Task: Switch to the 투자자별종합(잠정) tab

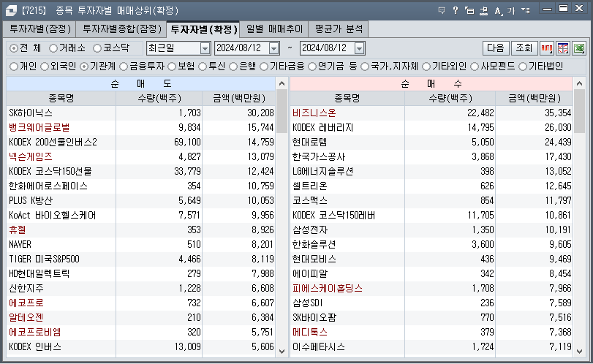Action: tap(121, 29)
